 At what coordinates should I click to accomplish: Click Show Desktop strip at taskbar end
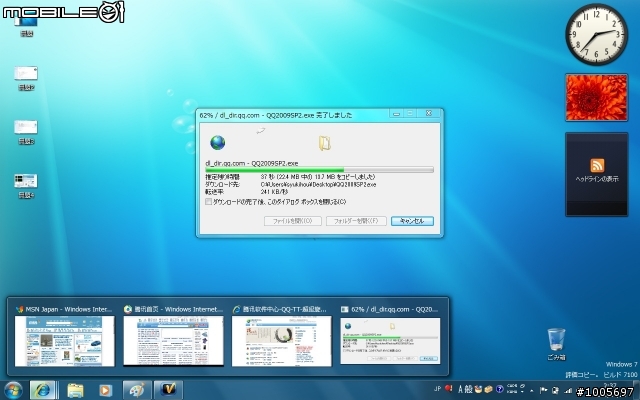[x=637, y=390]
